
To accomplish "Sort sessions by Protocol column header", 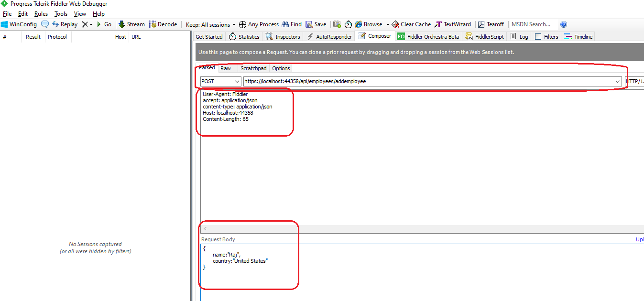I will 58,37.
